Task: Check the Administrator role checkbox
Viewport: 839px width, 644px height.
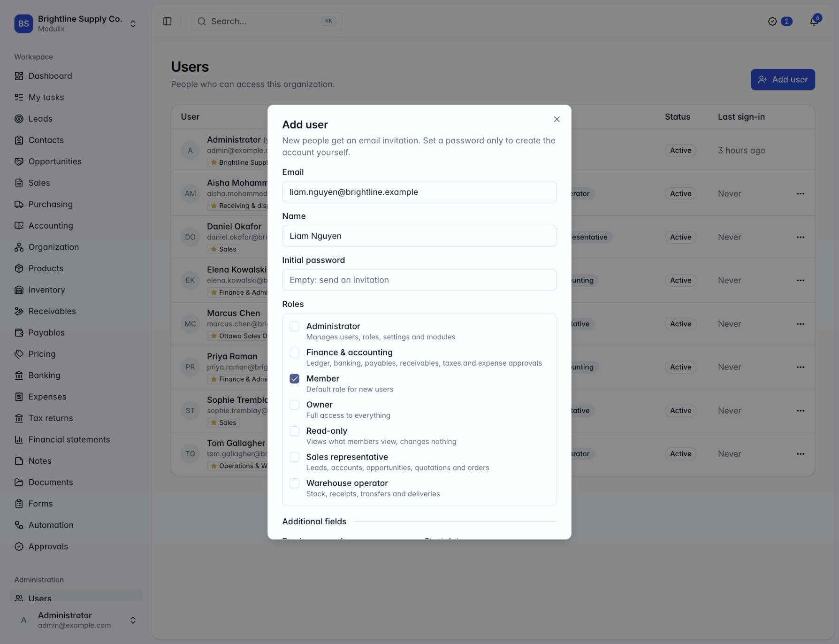Action: [x=294, y=326]
